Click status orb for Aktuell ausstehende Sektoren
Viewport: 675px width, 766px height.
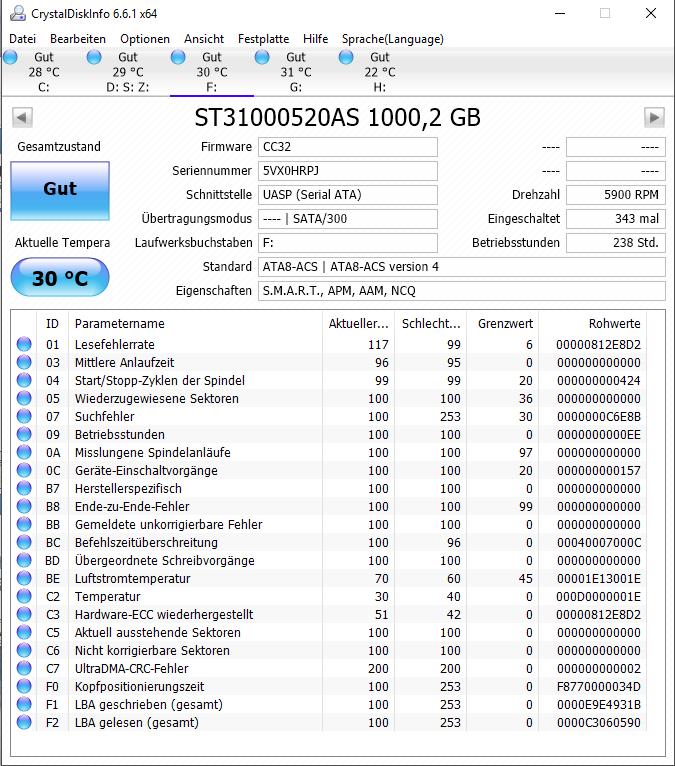click(24, 632)
